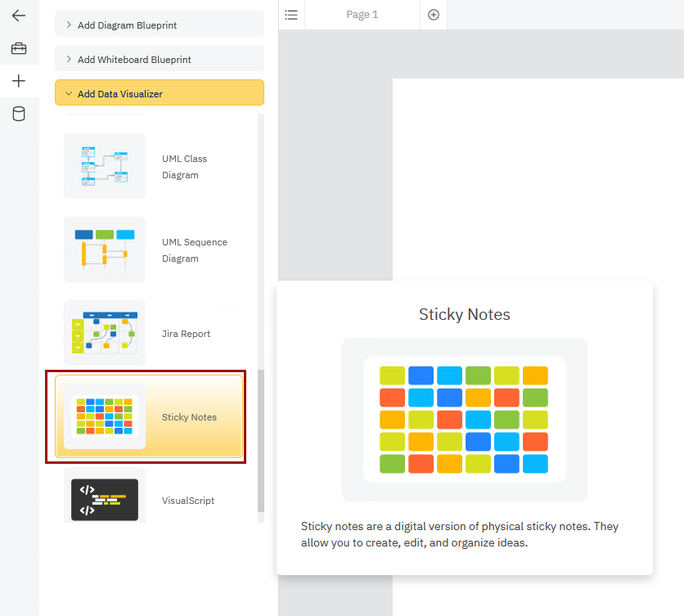This screenshot has height=616, width=684.
Task: Select the database icon in the sidebar
Action: [x=20, y=113]
